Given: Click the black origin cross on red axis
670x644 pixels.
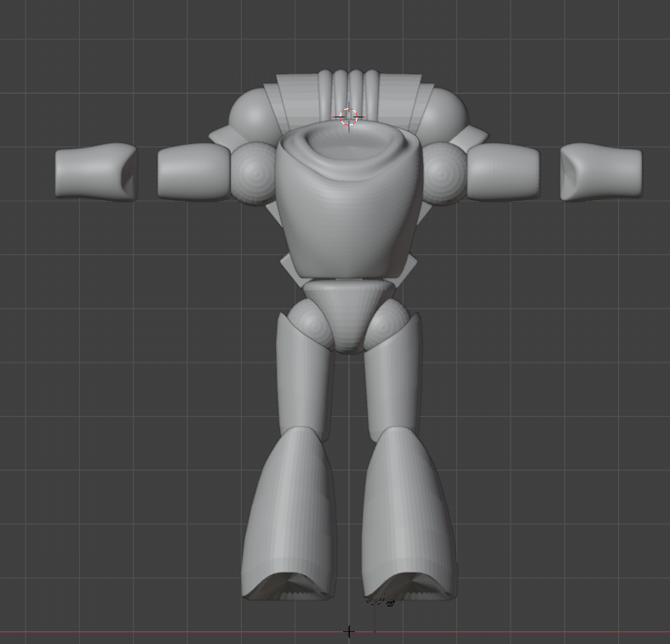Looking at the screenshot, I should [x=348, y=631].
